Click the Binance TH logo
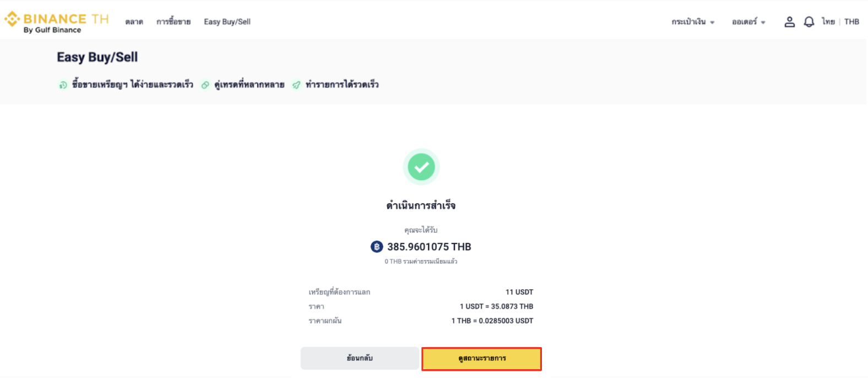This screenshot has height=378, width=868. point(56,22)
